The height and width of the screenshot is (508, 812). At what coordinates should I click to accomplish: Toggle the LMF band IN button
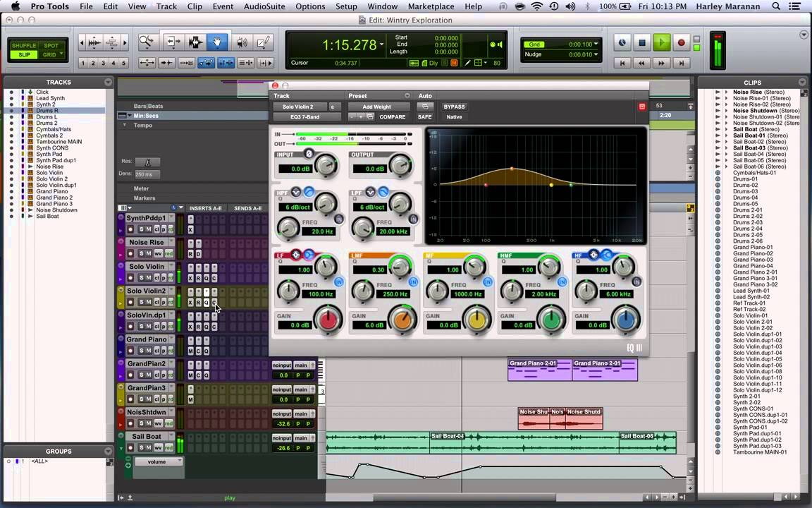point(413,282)
